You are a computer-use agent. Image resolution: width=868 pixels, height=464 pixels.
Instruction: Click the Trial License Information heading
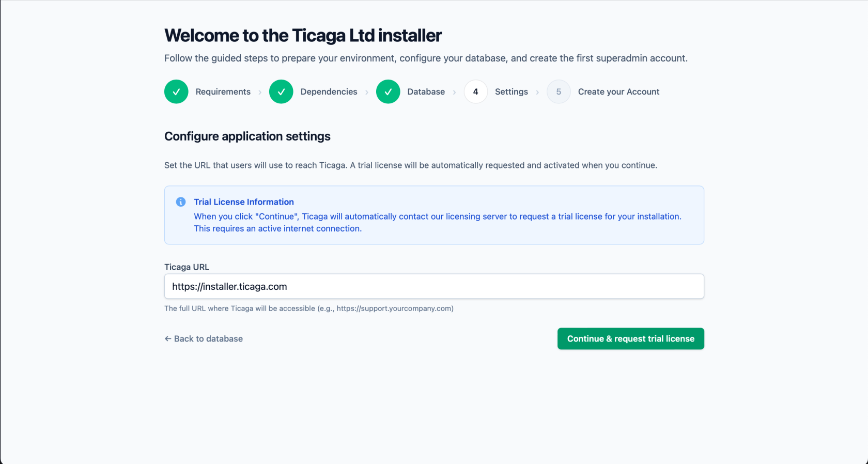[x=244, y=202]
